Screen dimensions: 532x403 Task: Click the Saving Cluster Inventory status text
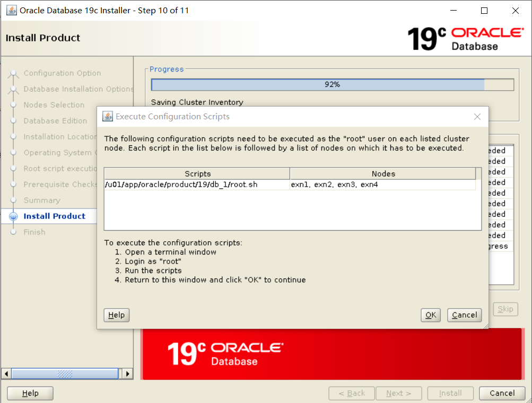(x=197, y=102)
